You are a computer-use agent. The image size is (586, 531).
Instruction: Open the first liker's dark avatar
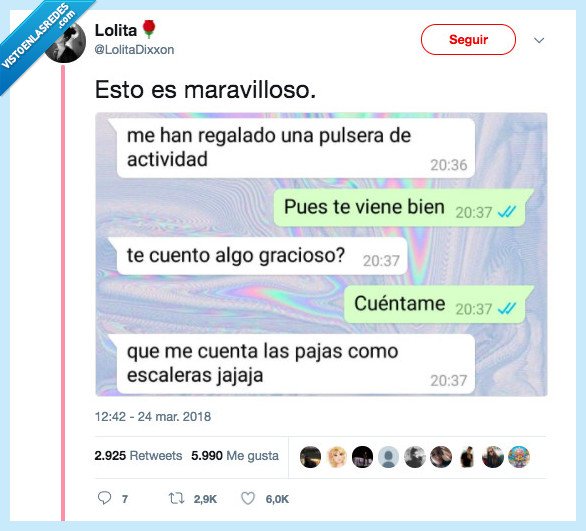click(310, 457)
